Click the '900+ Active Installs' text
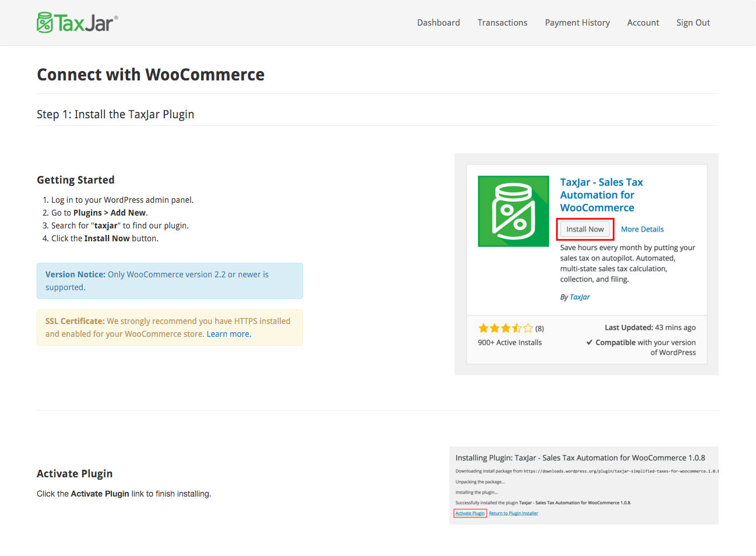 pos(510,343)
